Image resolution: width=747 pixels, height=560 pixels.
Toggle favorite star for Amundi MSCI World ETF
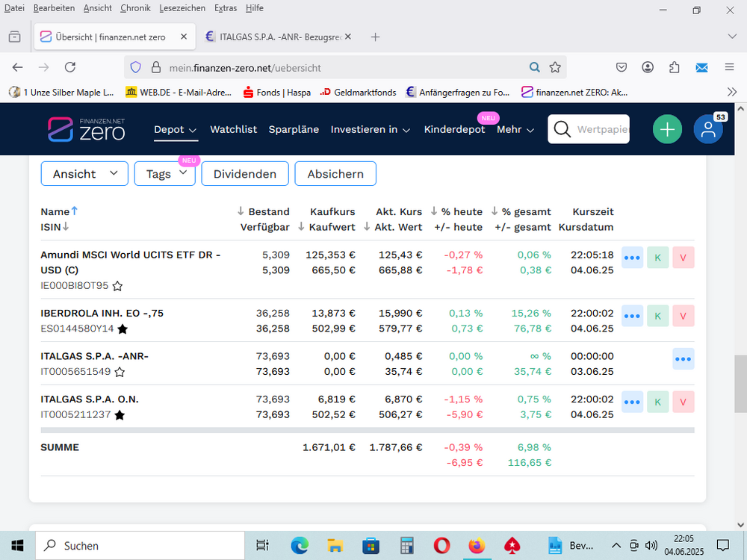(x=117, y=285)
